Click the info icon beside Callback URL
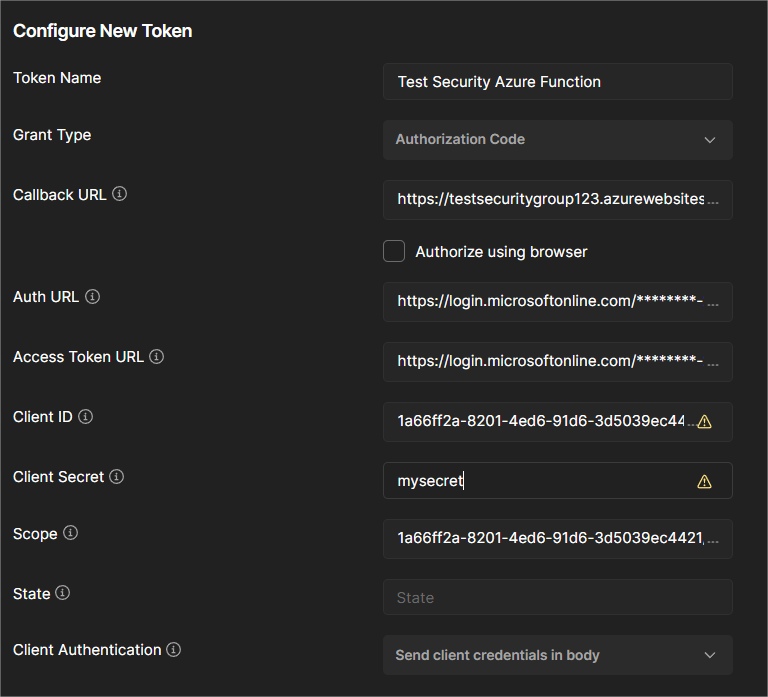This screenshot has width=768, height=697. [x=120, y=195]
